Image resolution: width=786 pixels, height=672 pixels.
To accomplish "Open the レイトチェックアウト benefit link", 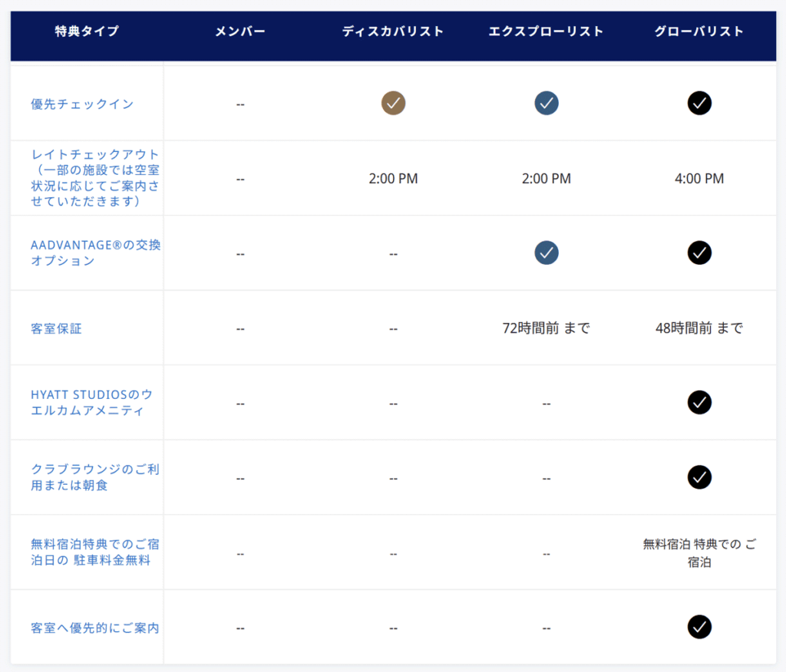I will [94, 178].
